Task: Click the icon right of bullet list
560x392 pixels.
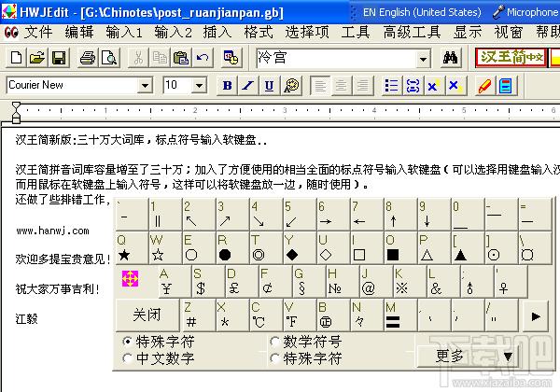Action: tap(413, 86)
